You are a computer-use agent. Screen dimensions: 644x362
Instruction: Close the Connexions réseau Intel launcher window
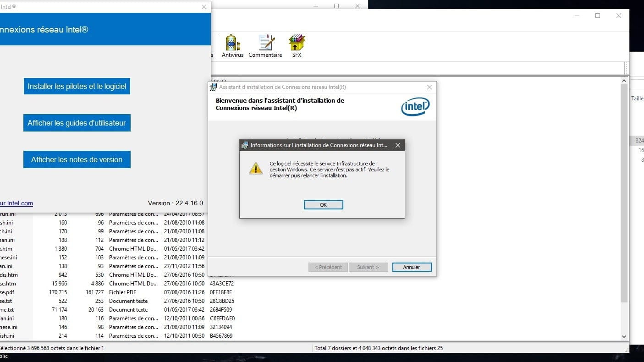click(x=204, y=7)
